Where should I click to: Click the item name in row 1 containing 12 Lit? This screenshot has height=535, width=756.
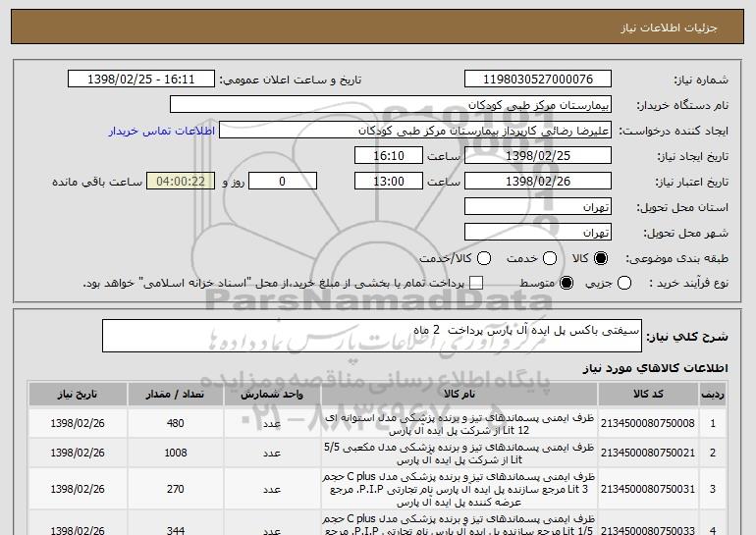tap(459, 424)
